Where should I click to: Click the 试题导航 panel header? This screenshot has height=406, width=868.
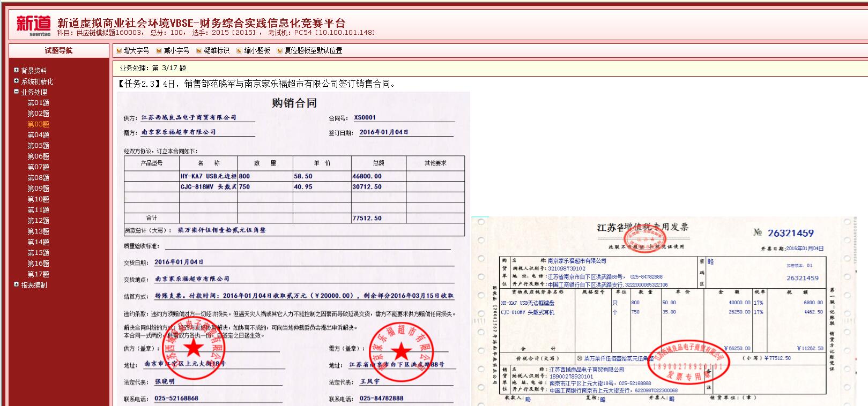[59, 50]
